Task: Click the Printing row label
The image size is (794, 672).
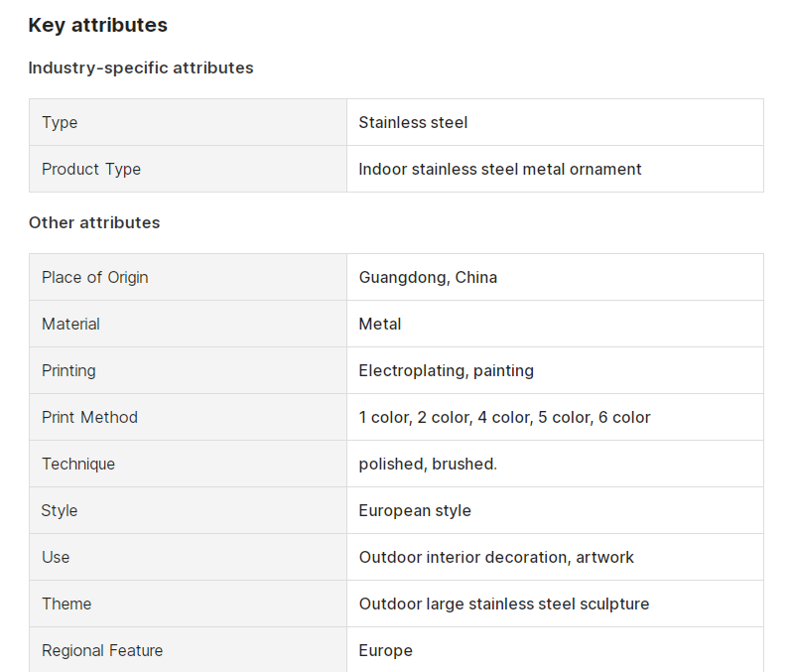Action: 68,370
